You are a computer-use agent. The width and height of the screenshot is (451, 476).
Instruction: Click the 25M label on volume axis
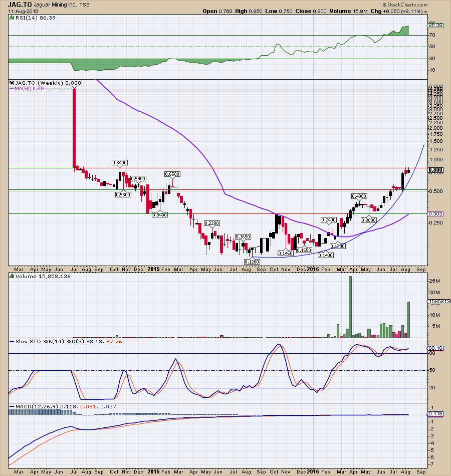click(434, 281)
